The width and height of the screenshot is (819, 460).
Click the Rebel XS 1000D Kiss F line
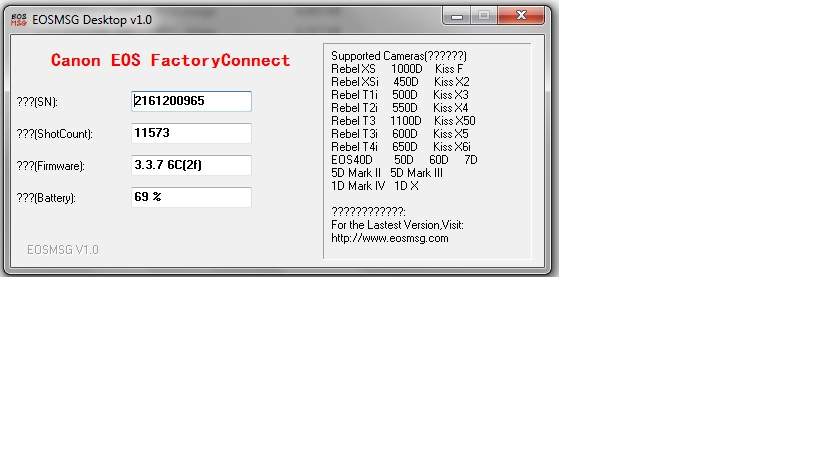[397, 69]
